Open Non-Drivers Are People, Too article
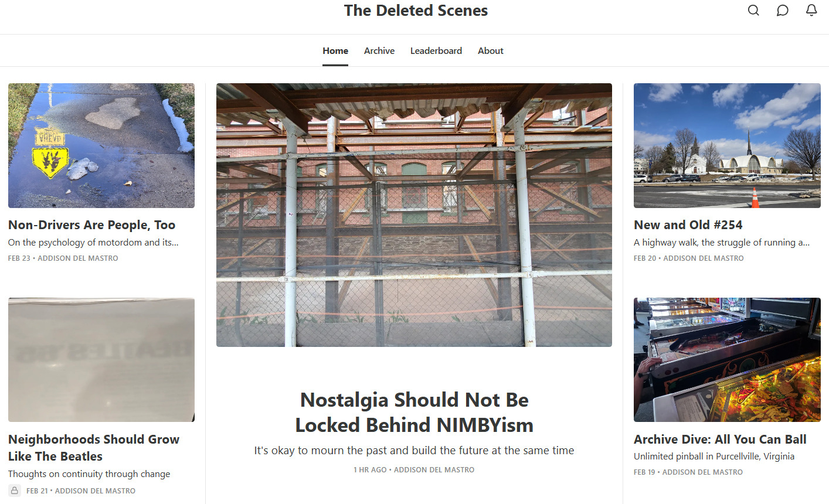829x504 pixels. pos(91,225)
